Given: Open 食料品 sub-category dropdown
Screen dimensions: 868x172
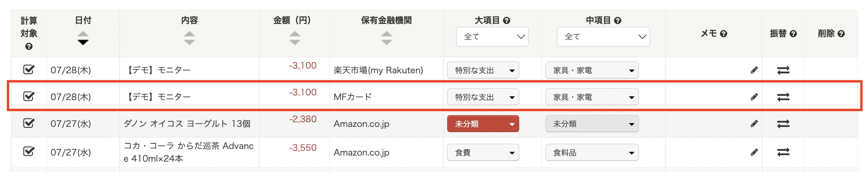Looking at the screenshot, I should click(x=592, y=153).
